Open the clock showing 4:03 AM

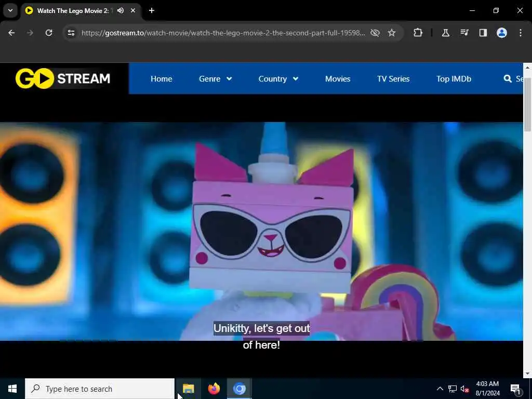coord(487,389)
